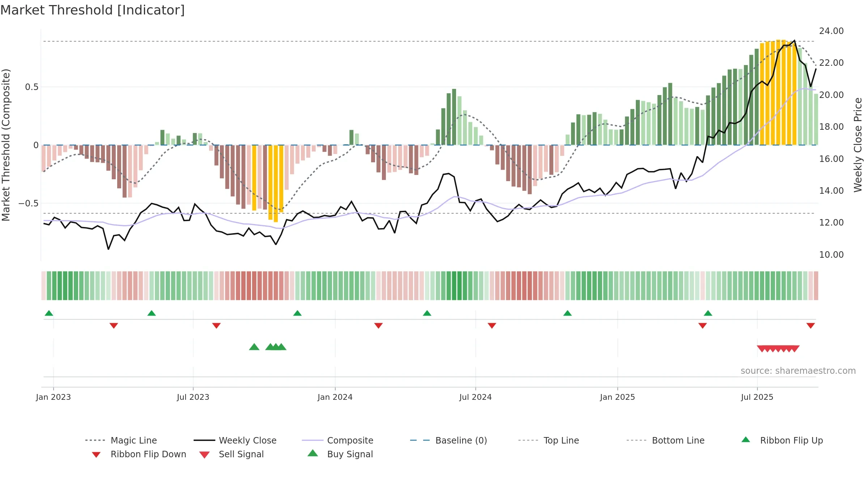Screen dimensions: 868x488
Task: Click the red triangle icon in the legend for Sell Signal
Action: click(x=204, y=455)
